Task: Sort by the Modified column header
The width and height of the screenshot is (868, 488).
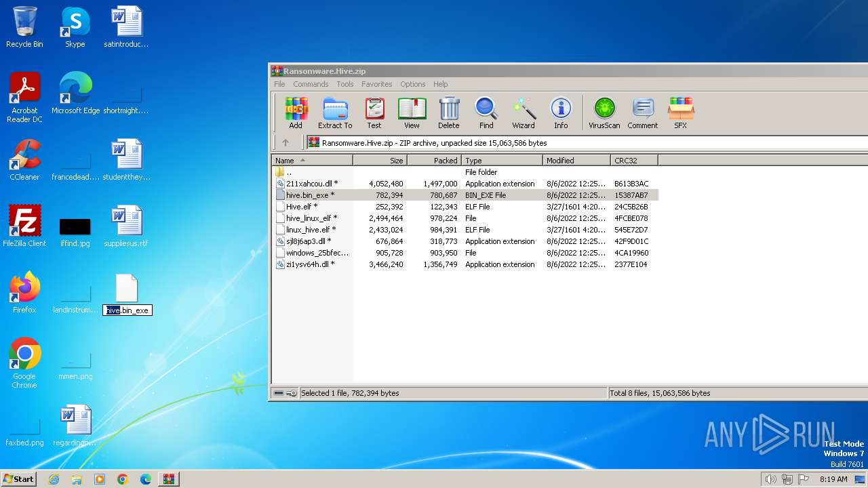Action: point(576,161)
